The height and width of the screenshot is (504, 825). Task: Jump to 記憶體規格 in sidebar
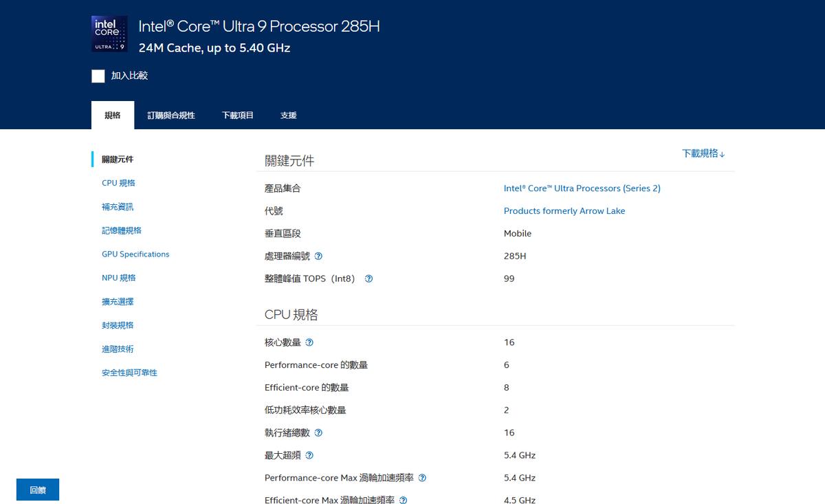click(x=122, y=230)
